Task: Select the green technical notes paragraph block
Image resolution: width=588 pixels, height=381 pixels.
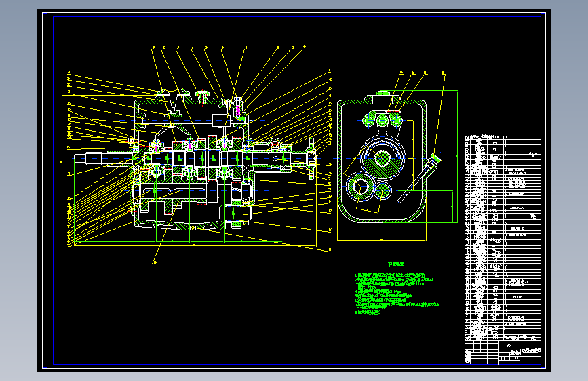Action: click(x=397, y=294)
